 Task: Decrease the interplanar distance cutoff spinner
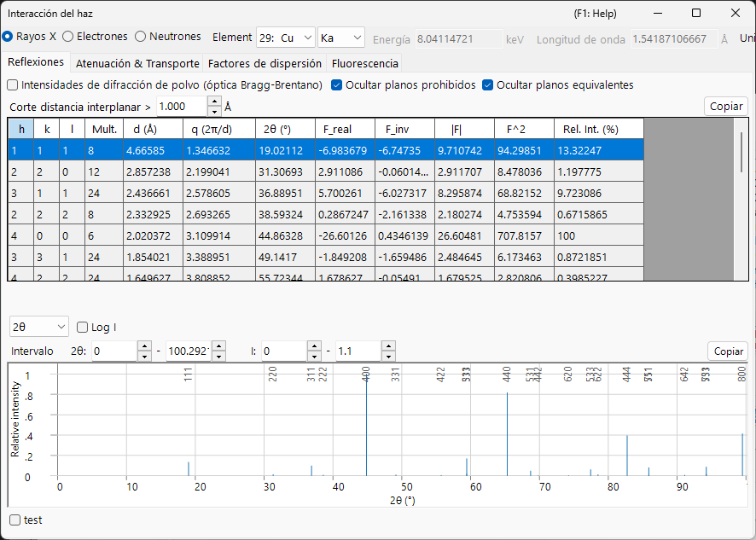(x=214, y=112)
